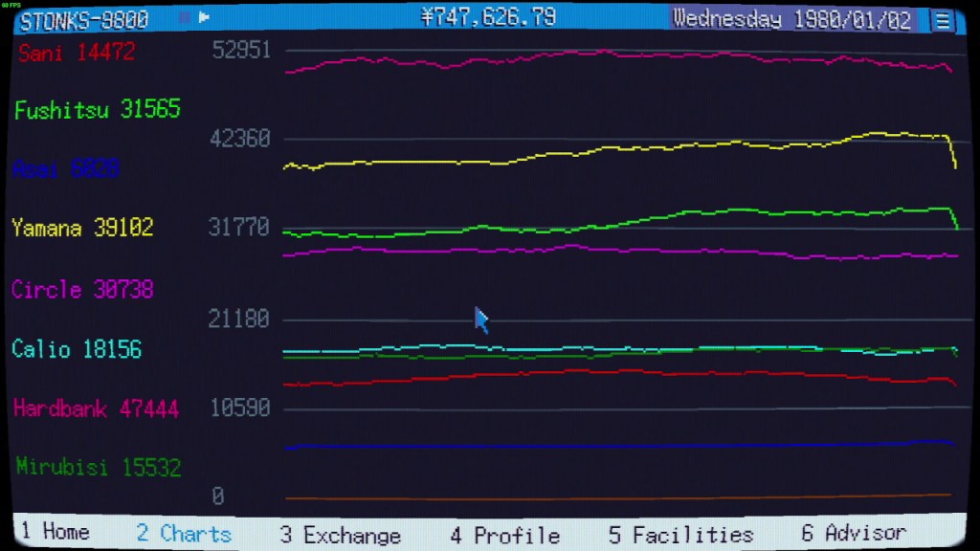Click the Wednesday 1980/01/02 date display
The image size is (980, 551).
[x=792, y=17]
